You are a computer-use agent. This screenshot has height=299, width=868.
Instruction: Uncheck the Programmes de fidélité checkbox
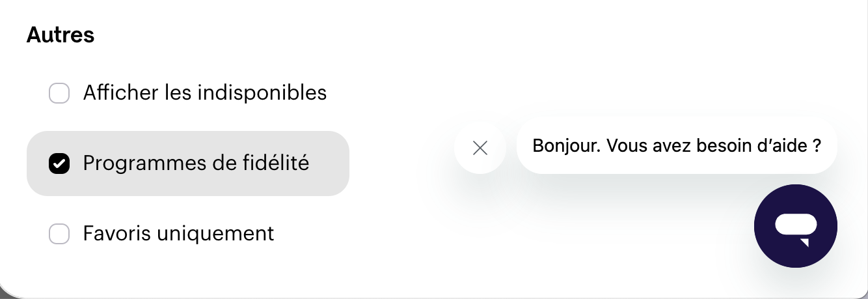click(59, 164)
